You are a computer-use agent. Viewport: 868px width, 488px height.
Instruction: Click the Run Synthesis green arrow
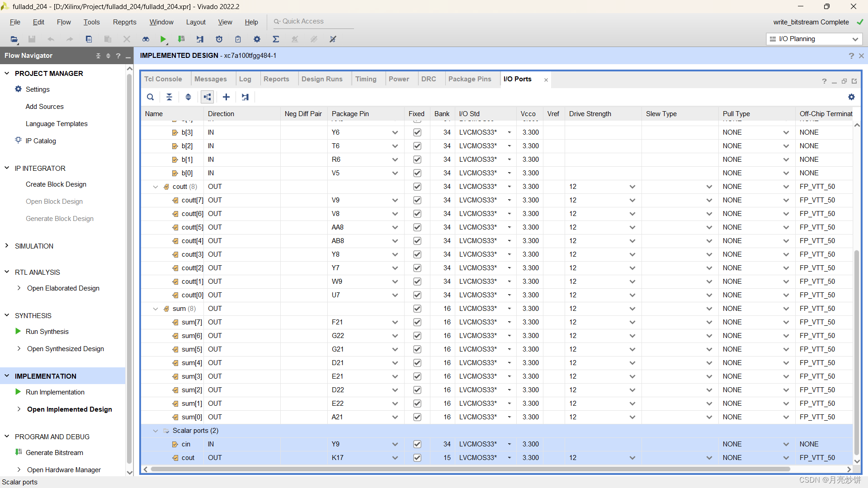coord(18,331)
